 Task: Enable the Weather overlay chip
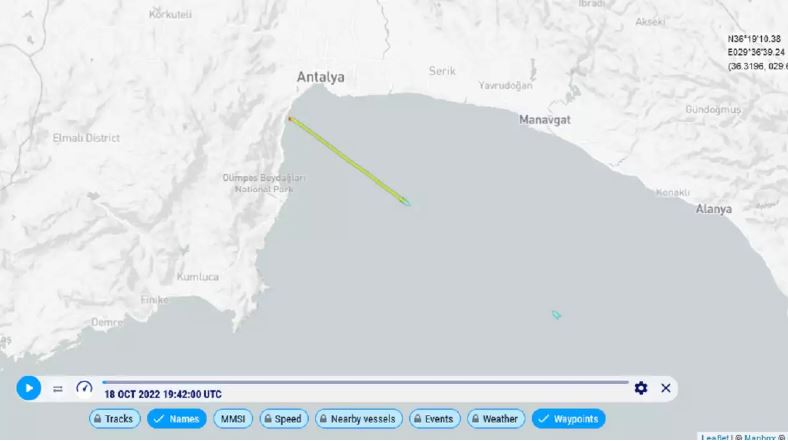[x=496, y=419]
